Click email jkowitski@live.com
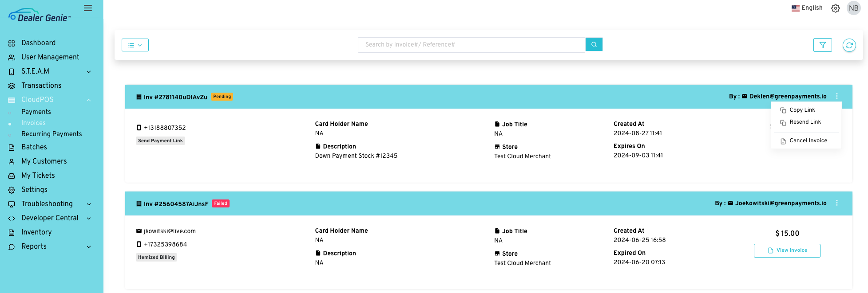The width and height of the screenshot is (868, 293). (x=170, y=231)
